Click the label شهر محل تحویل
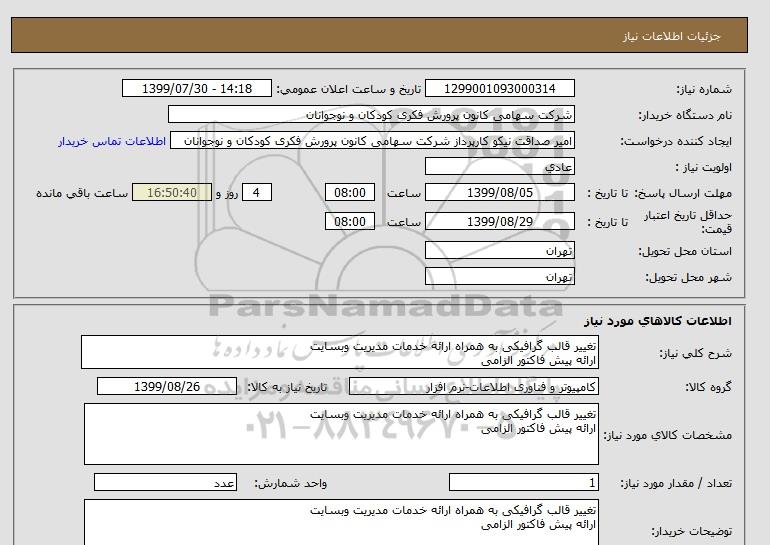Viewport: 770px width, 545px height. (x=688, y=277)
